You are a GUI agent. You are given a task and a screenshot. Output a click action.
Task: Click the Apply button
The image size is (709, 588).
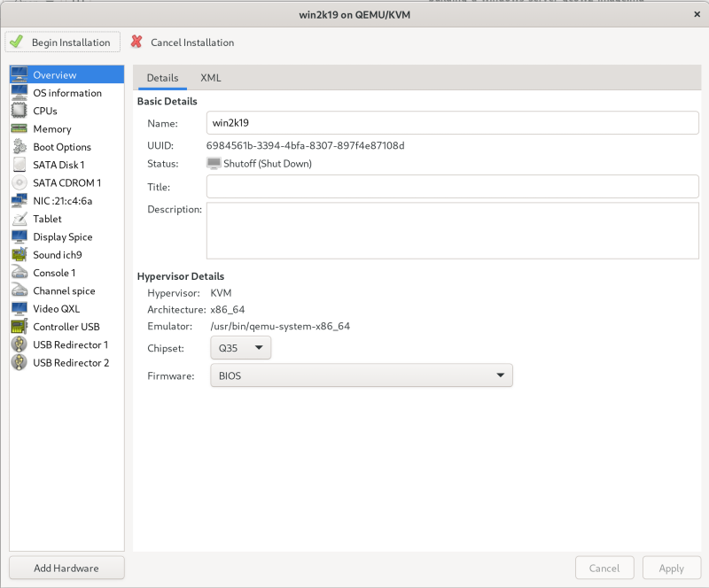[671, 568]
